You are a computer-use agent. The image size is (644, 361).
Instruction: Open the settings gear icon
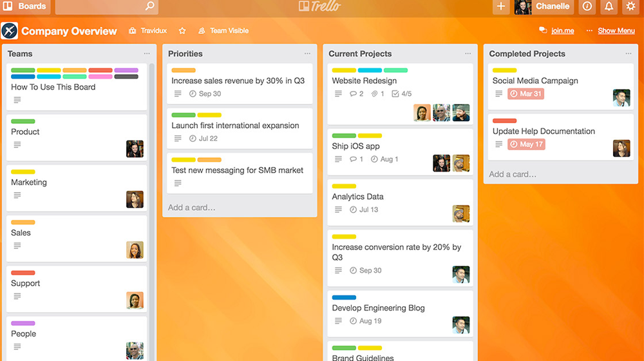click(x=630, y=6)
